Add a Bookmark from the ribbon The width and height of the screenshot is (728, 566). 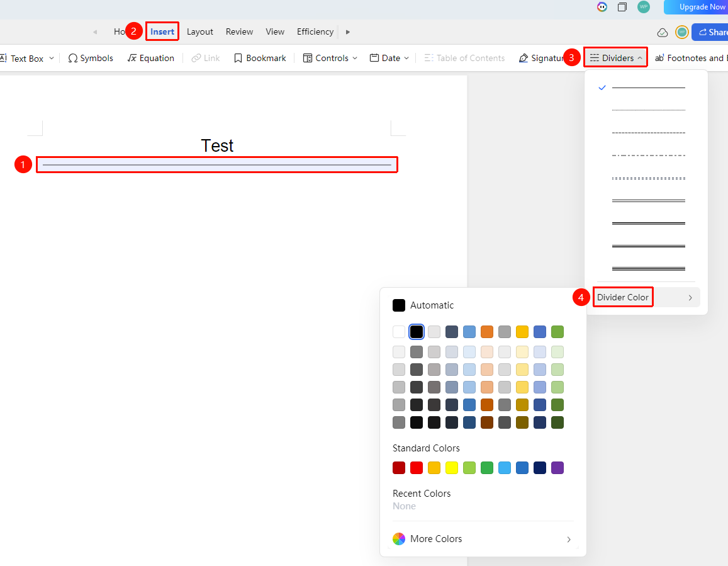tap(260, 58)
